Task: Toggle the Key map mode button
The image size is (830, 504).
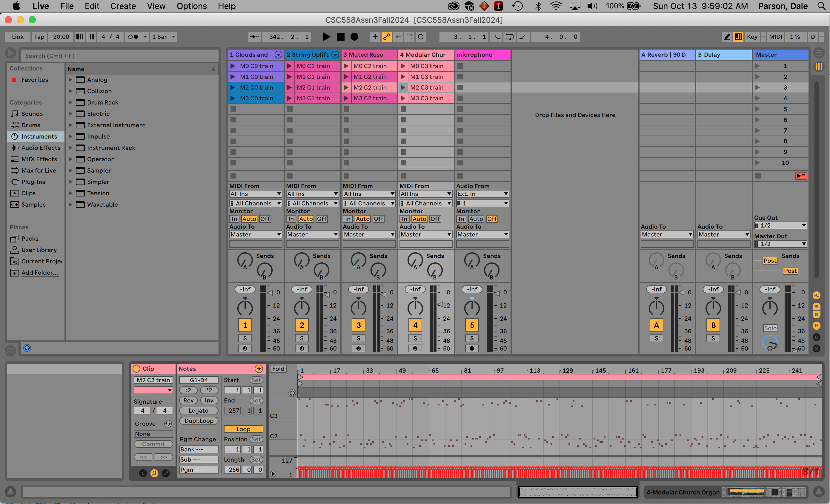Action: 752,37
